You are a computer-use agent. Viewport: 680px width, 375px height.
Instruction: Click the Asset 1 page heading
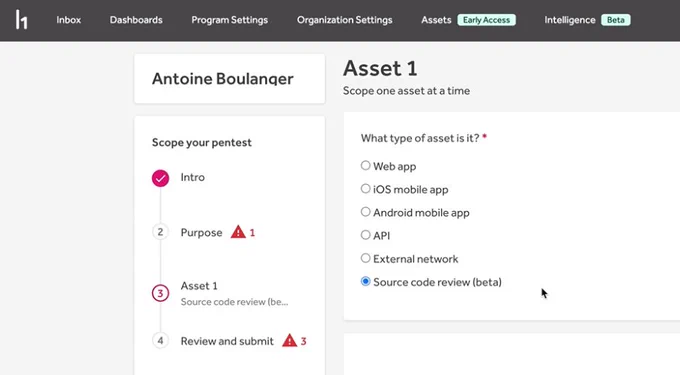pyautogui.click(x=380, y=68)
